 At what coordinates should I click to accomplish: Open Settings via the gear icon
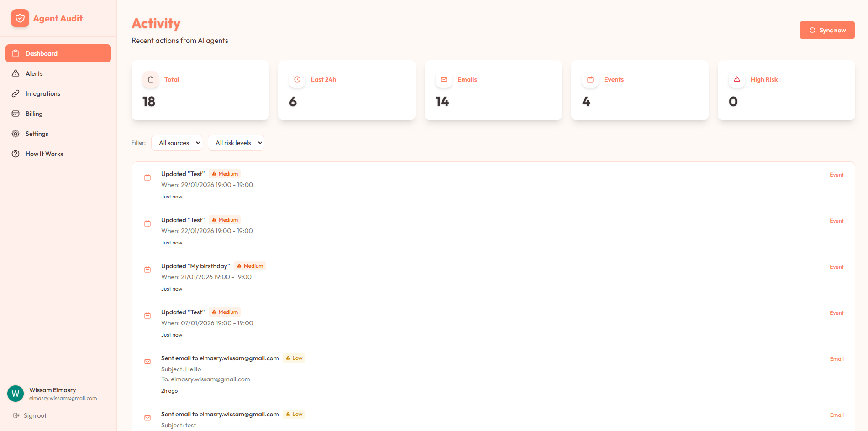point(16,134)
